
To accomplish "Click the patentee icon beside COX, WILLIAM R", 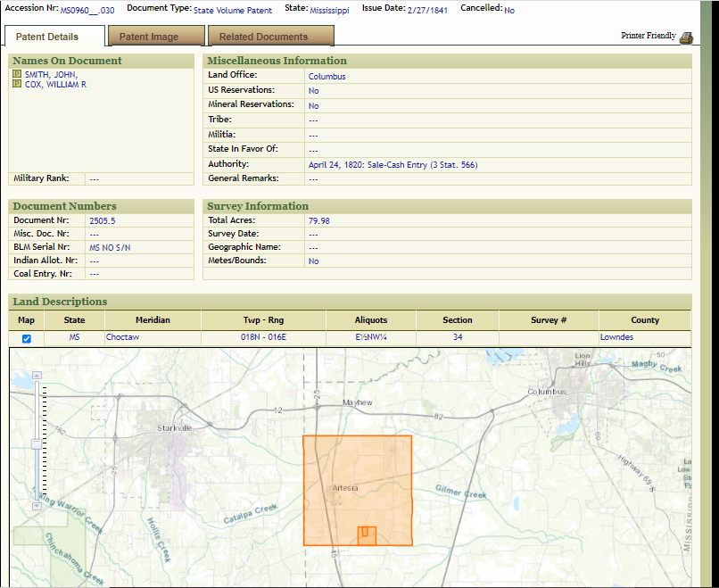I will (x=17, y=84).
